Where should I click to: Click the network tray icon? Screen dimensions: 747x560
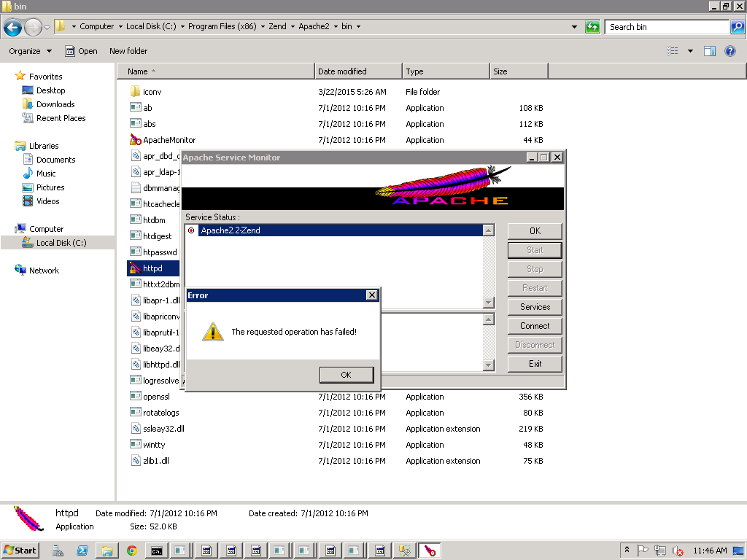click(659, 551)
